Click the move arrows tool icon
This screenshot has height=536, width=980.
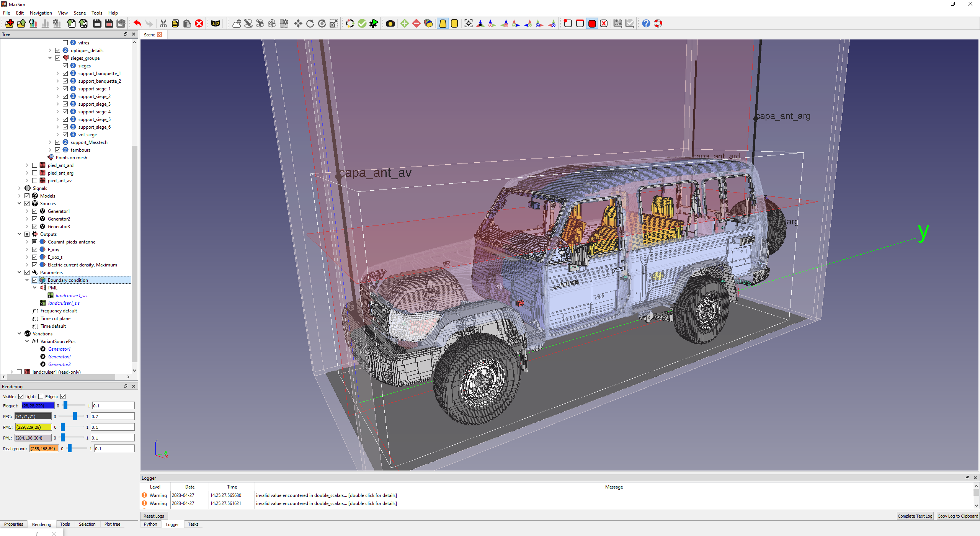click(298, 24)
